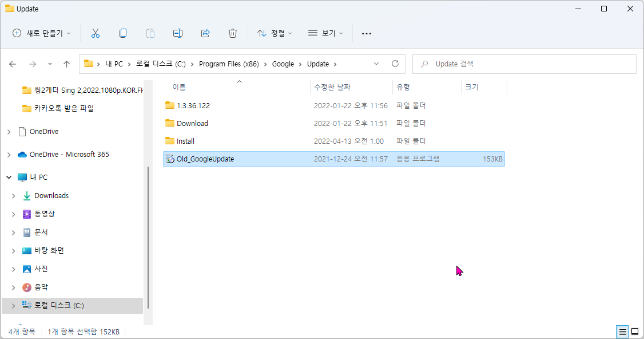Viewport: 644px width, 339px height.
Task: Expand the 로컬 디스크 (C:) tree node
Action: [x=14, y=306]
